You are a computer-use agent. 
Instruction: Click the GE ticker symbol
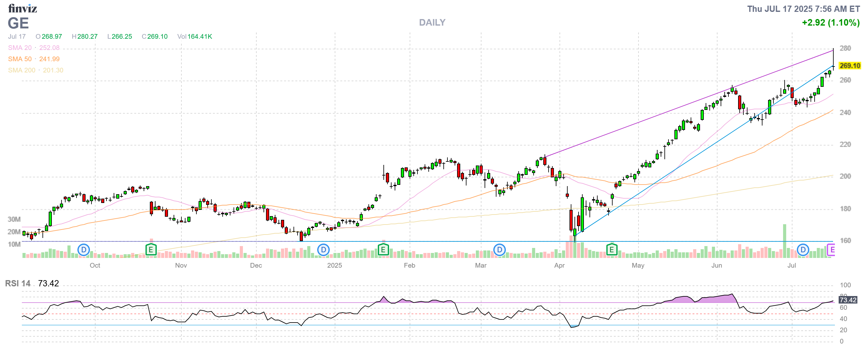[18, 23]
